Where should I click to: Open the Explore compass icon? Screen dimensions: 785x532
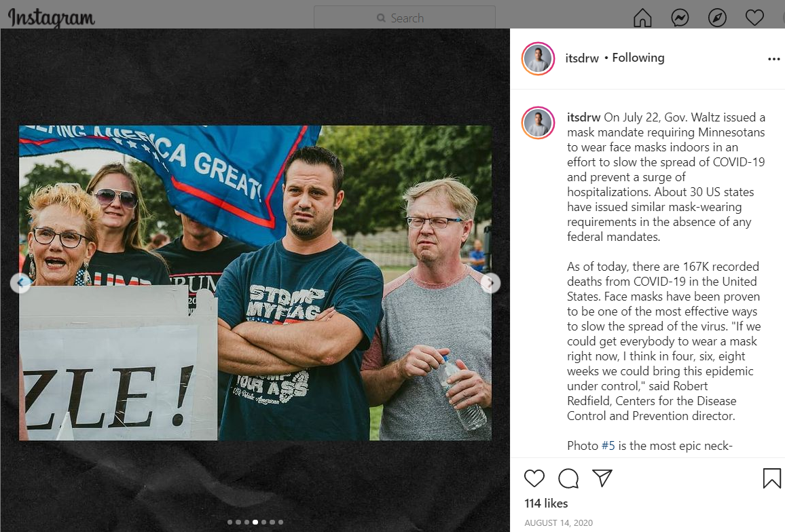717,18
